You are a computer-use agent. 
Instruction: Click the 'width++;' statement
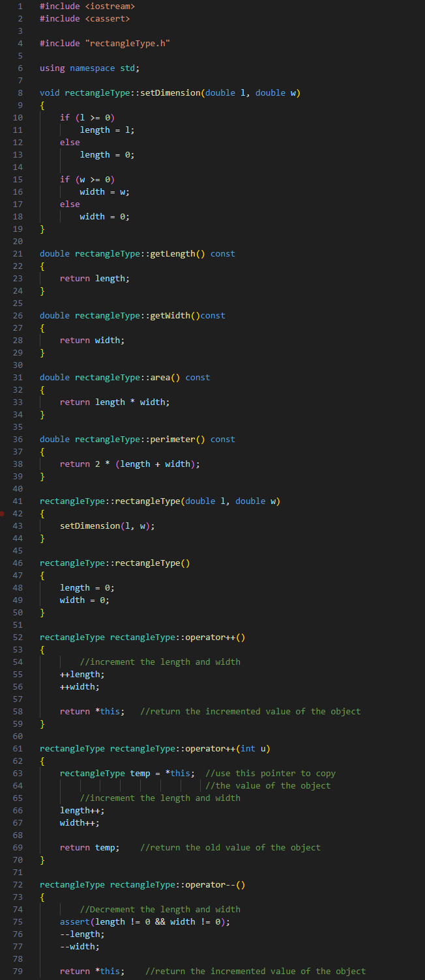(80, 822)
